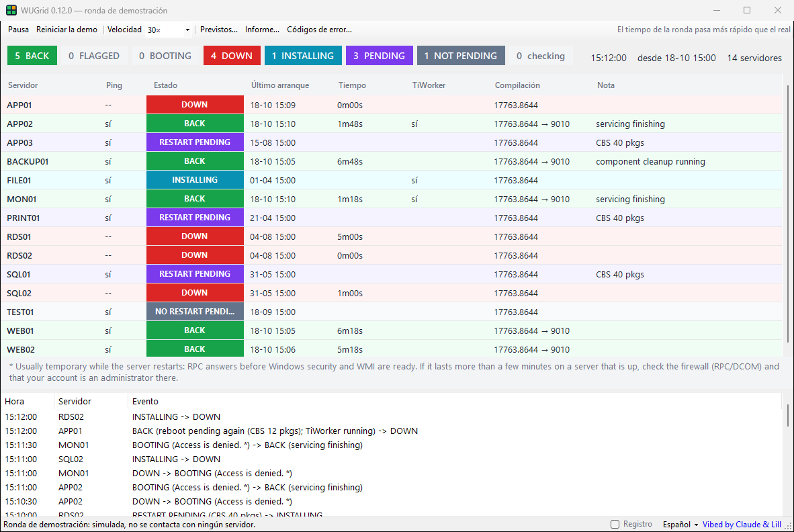
Task: Select log event 'BACK (reboot pending again...' for APP01
Action: coord(275,431)
